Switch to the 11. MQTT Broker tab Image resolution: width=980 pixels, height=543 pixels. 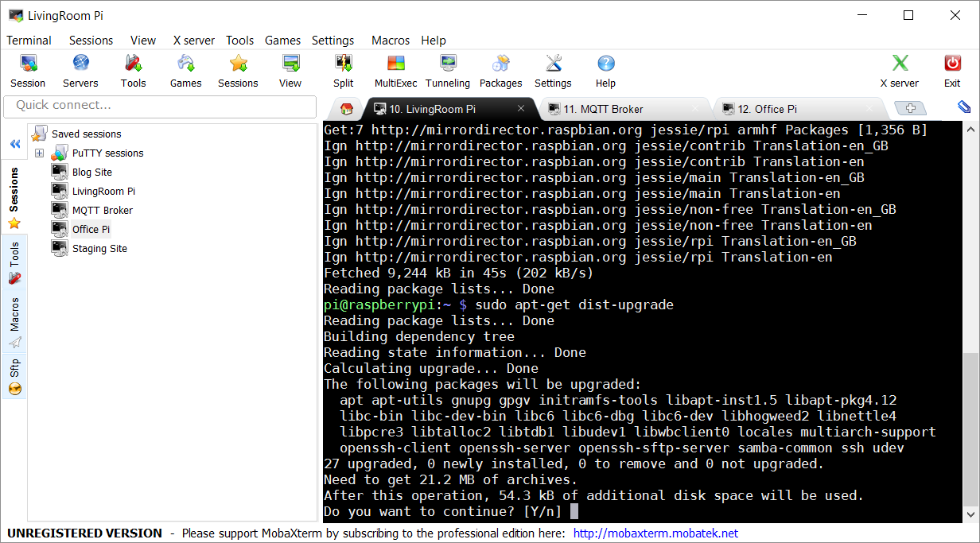(x=624, y=109)
